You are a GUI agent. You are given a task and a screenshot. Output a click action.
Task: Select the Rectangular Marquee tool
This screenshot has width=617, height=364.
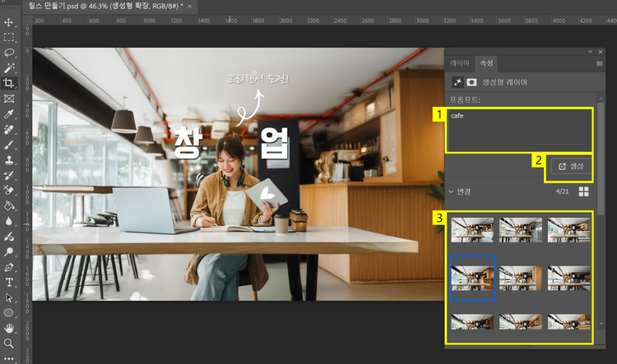tap(9, 37)
